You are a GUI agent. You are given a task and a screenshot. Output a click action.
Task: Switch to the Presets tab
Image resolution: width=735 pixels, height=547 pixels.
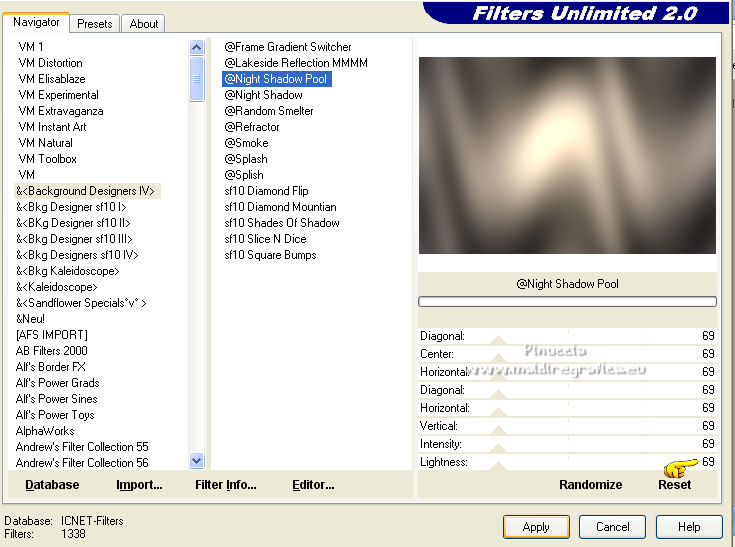tap(95, 23)
